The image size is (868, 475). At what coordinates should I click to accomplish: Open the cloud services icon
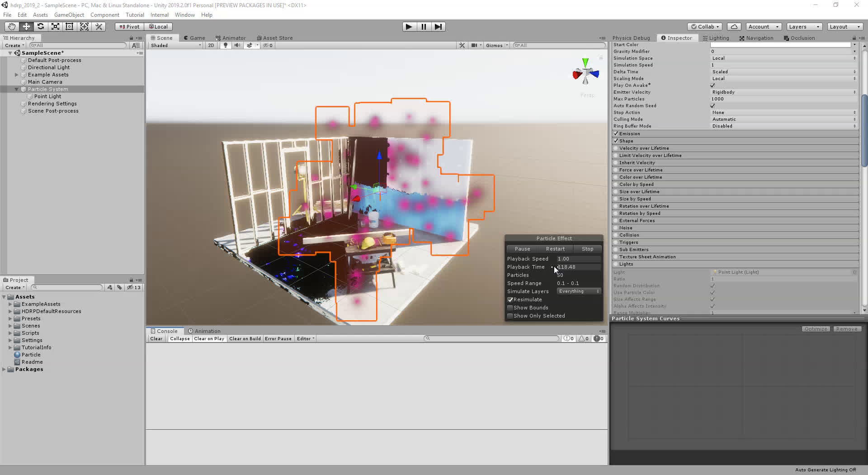tap(734, 27)
